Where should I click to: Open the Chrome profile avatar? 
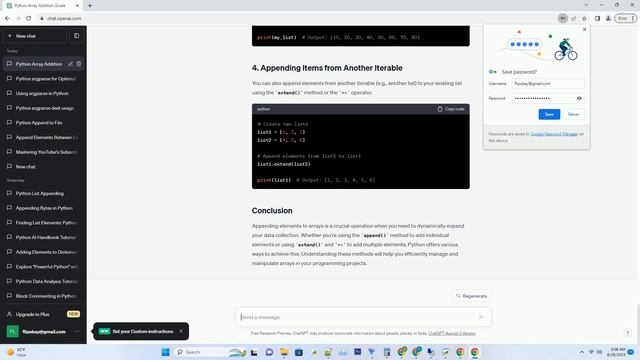(608, 18)
